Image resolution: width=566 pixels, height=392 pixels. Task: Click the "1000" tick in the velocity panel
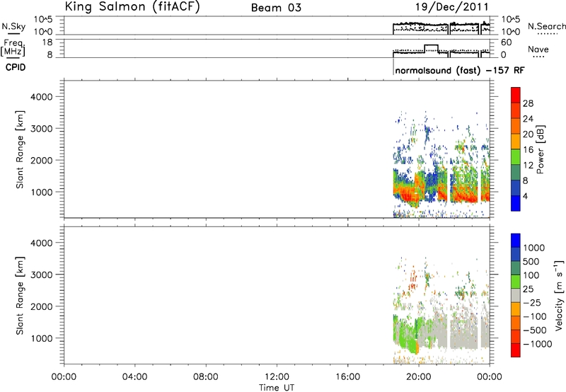tap(42, 338)
